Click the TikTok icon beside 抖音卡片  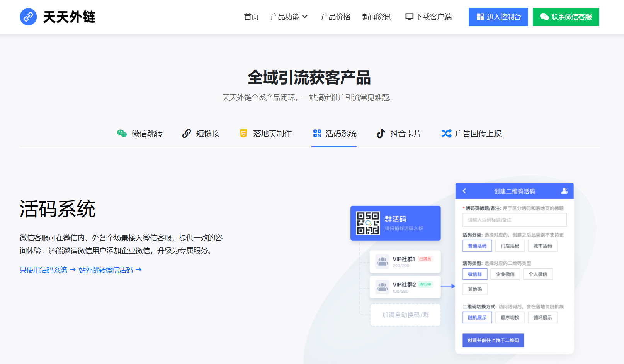point(381,134)
